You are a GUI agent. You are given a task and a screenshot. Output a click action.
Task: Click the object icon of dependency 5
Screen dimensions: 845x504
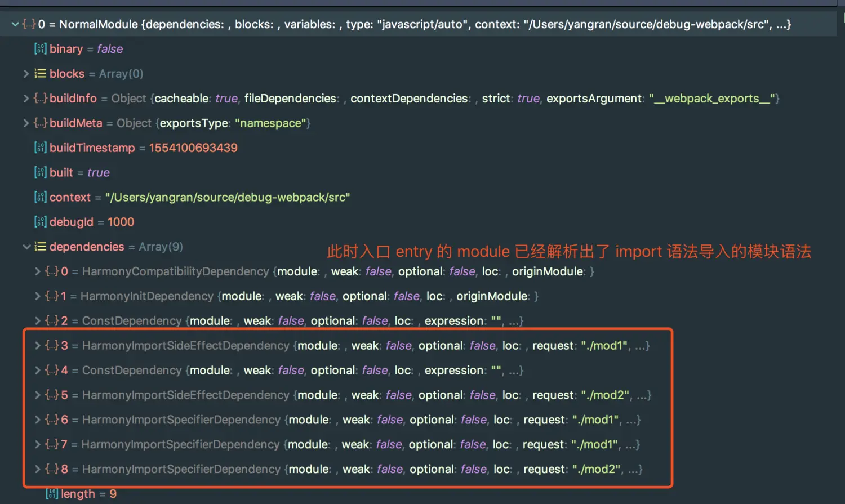point(52,395)
